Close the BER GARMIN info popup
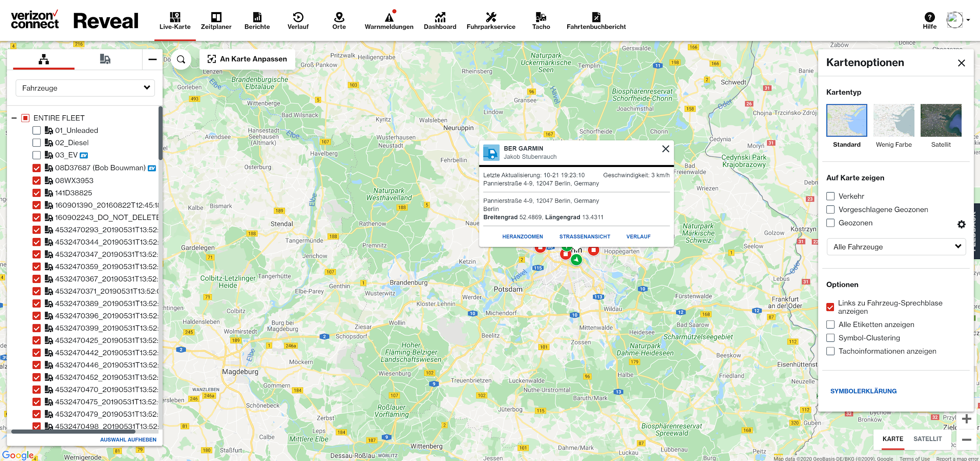This screenshot has width=980, height=461. 666,149
